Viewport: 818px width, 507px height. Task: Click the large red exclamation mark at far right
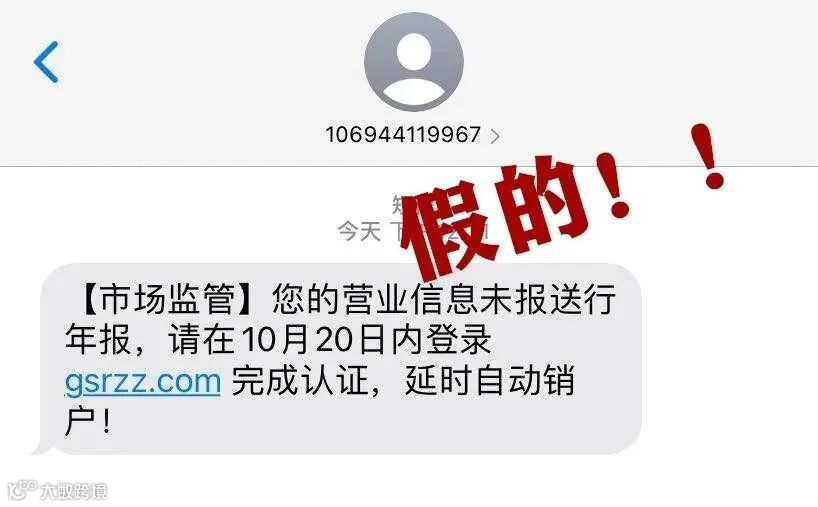[708, 155]
